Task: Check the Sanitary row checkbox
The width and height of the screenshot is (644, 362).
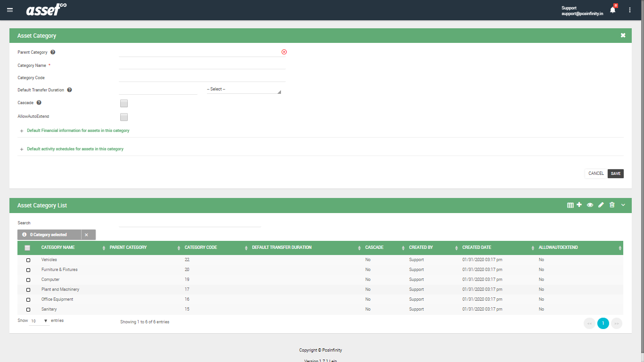Action: tap(28, 310)
